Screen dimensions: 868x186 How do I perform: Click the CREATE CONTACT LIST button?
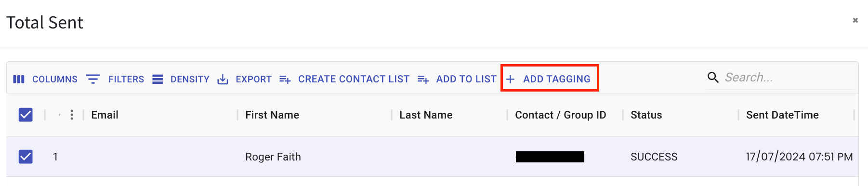click(345, 79)
